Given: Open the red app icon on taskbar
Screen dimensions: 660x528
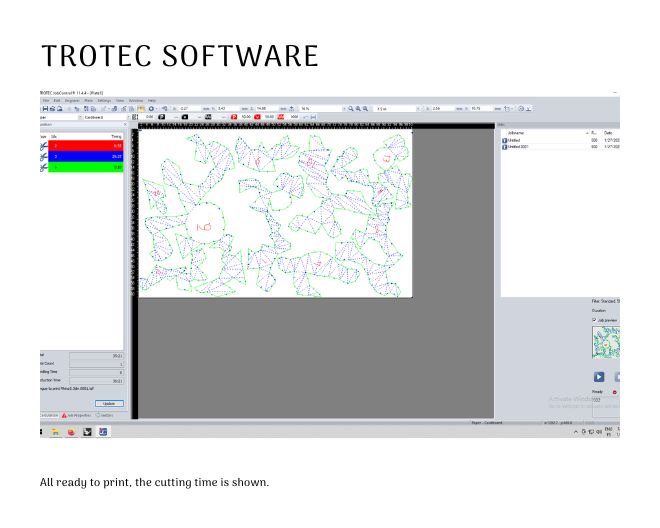Looking at the screenshot, I should pos(71,432).
